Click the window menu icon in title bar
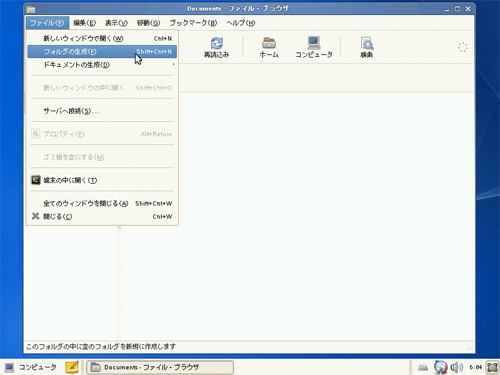 tap(31, 9)
